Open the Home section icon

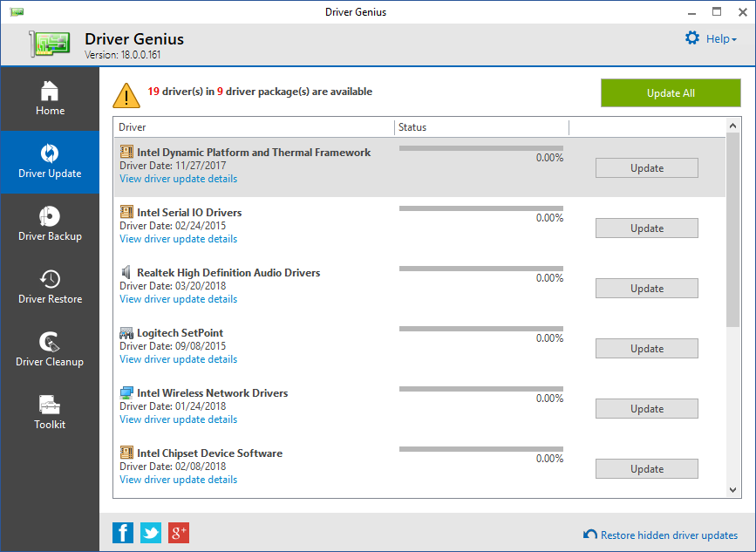pos(50,91)
